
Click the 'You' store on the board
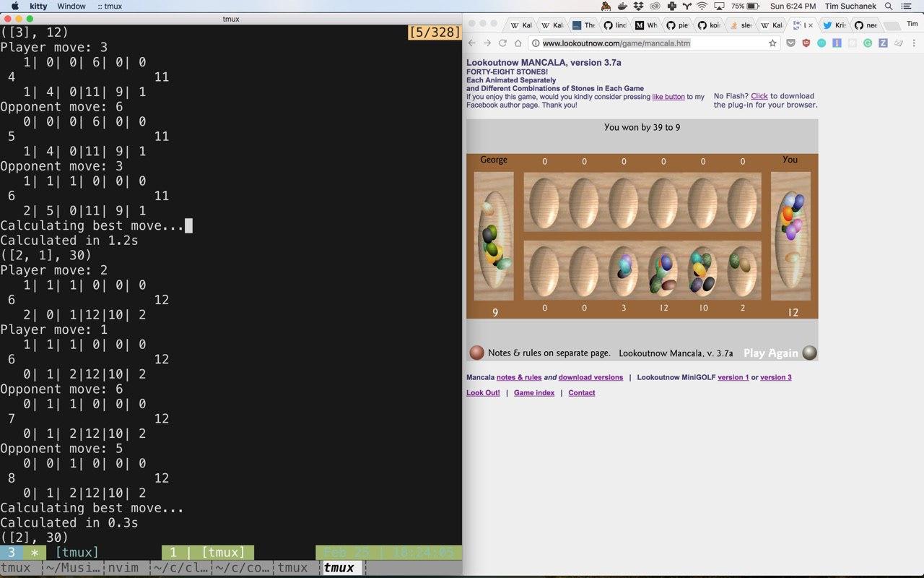790,236
